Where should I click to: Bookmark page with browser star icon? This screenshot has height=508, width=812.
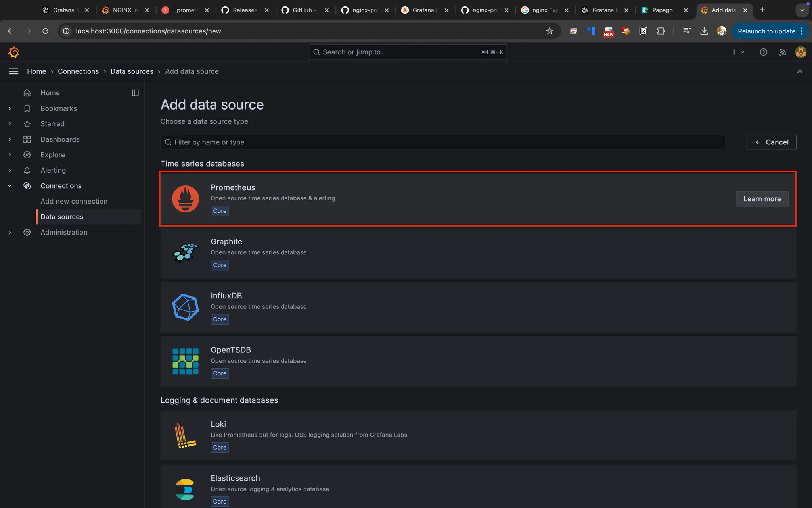[x=549, y=31]
